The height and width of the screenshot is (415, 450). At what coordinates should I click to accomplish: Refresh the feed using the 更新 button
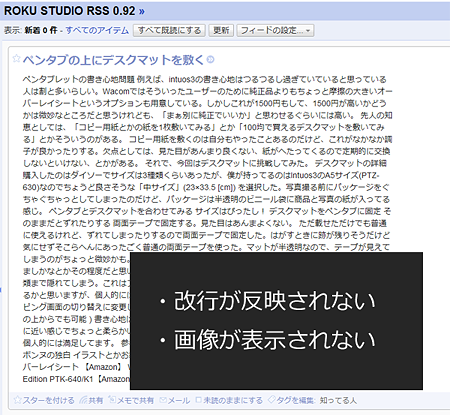pyautogui.click(x=221, y=30)
